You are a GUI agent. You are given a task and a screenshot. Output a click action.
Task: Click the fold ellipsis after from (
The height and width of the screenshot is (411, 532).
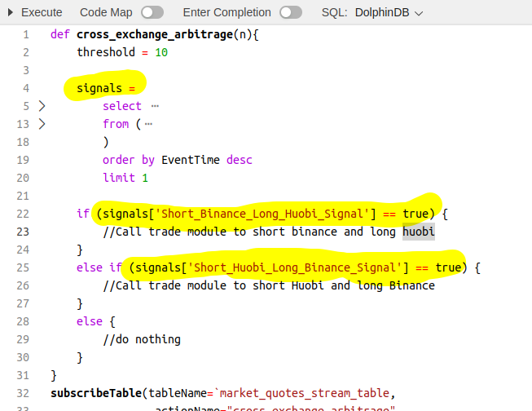click(x=148, y=124)
